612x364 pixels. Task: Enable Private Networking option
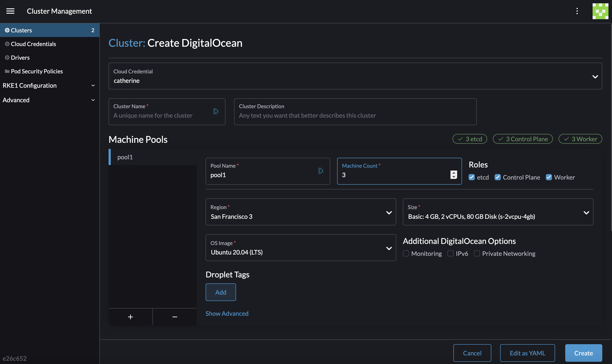(x=477, y=253)
